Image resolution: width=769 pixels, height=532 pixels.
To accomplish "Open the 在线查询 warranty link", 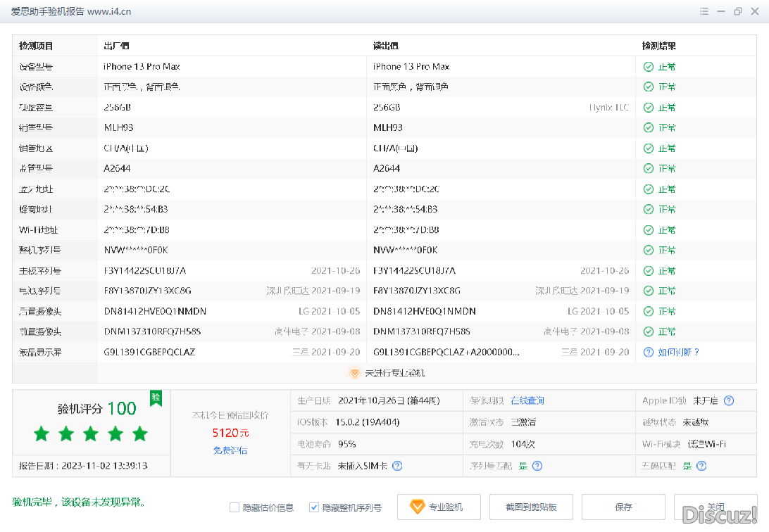I will click(527, 400).
